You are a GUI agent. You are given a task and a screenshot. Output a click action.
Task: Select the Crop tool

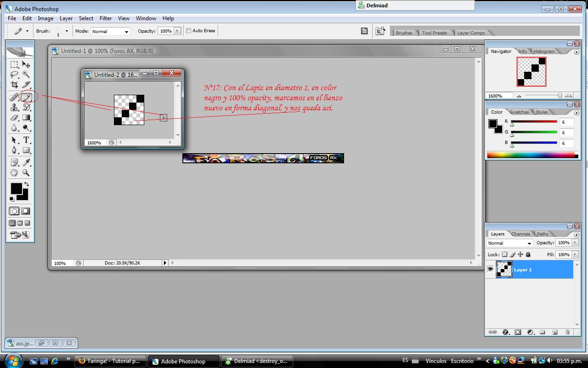pyautogui.click(x=14, y=85)
